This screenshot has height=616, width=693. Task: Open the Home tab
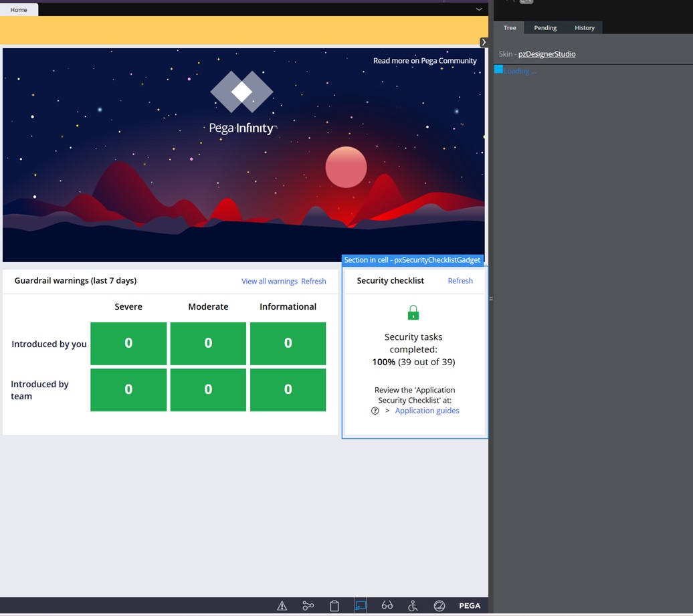point(19,10)
